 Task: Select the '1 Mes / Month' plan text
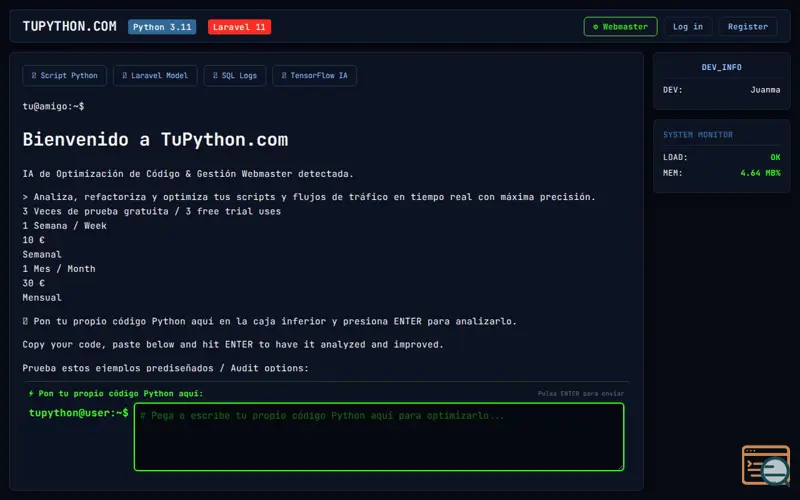(59, 268)
